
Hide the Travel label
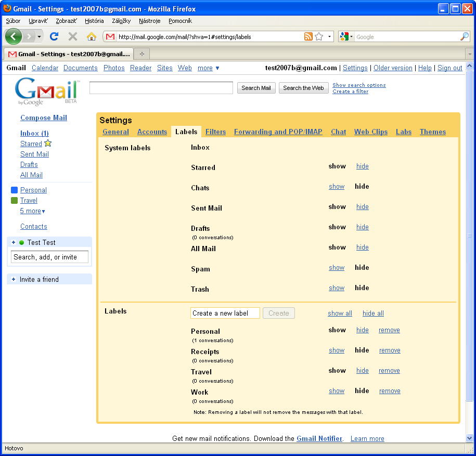point(363,371)
